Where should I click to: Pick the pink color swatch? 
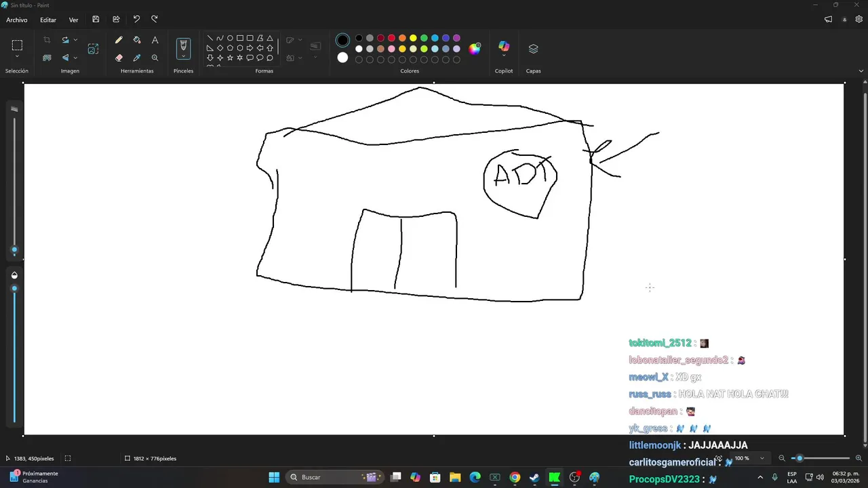click(391, 49)
